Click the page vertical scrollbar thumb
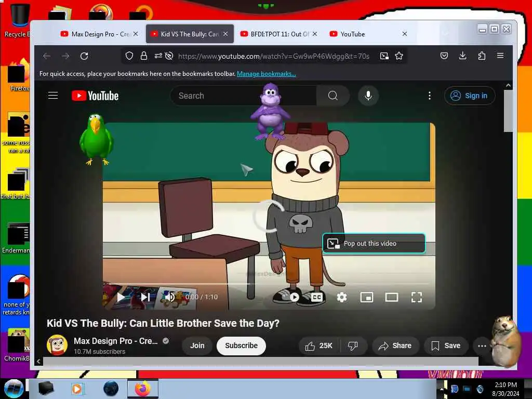 click(x=508, y=111)
